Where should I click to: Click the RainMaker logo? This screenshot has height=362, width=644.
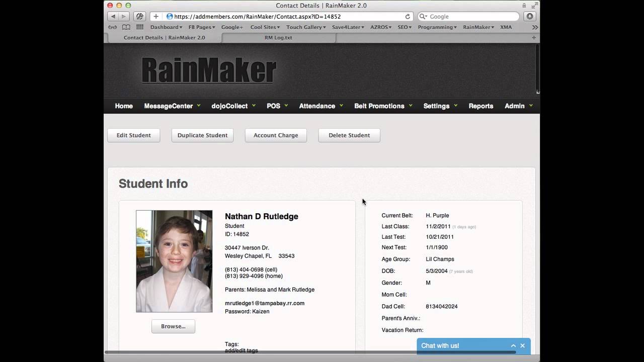click(x=209, y=70)
